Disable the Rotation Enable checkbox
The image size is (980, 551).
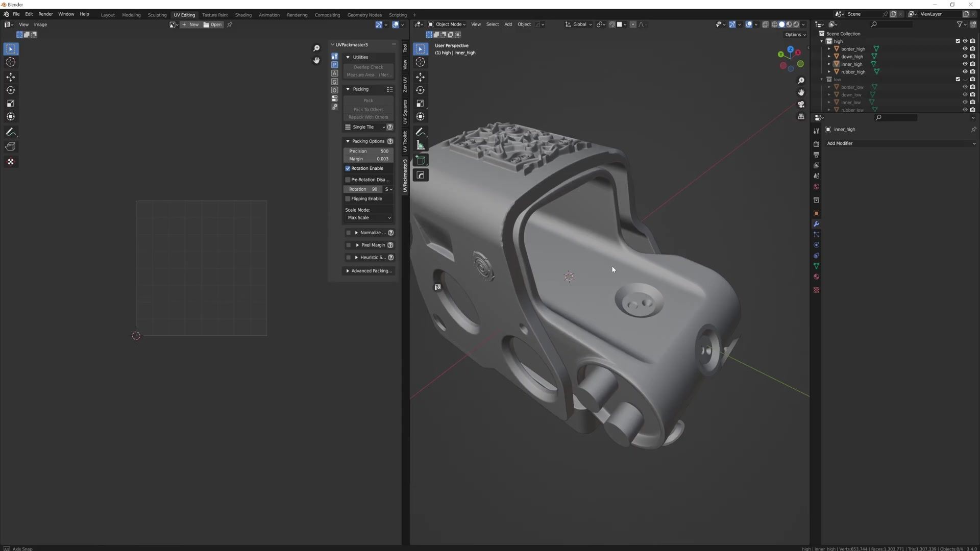[x=348, y=168]
